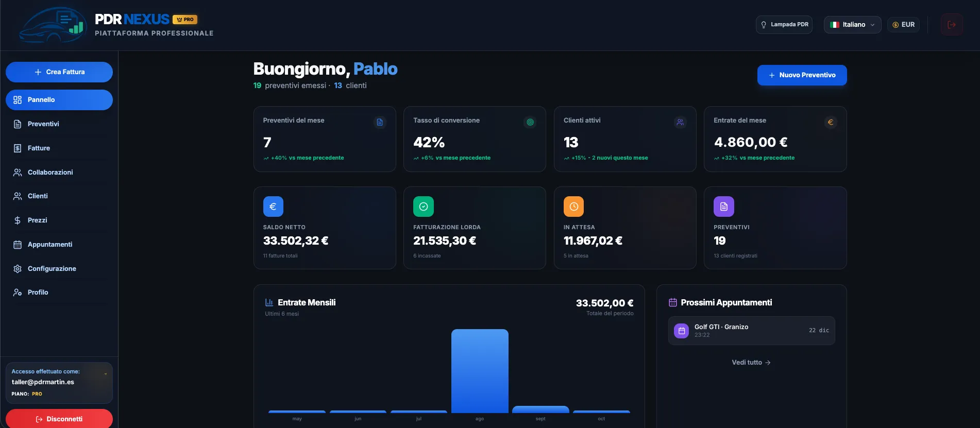The height and width of the screenshot is (428, 980).
Task: Follow the Vedi tutto link
Action: pos(751,363)
